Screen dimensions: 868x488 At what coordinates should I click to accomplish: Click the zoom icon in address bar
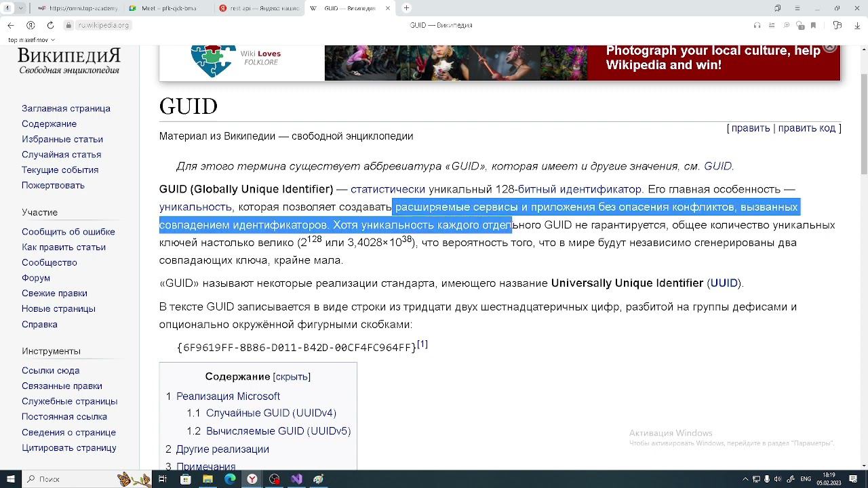pos(787,25)
